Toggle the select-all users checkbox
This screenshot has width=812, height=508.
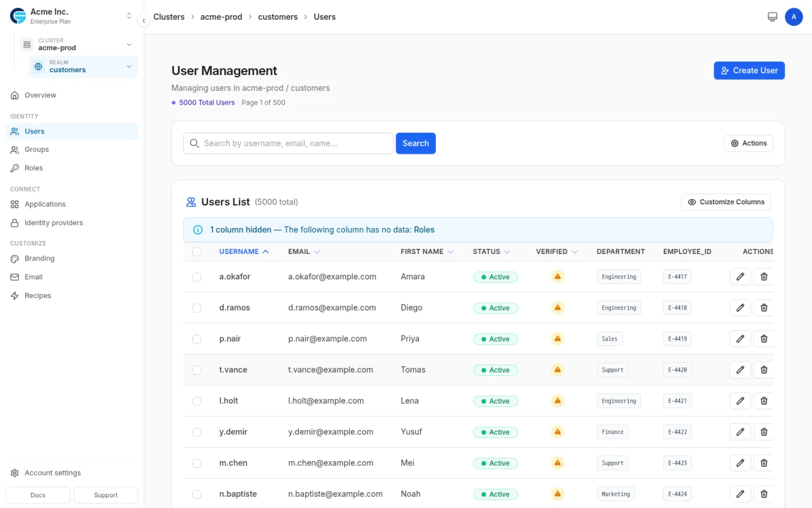pyautogui.click(x=197, y=251)
